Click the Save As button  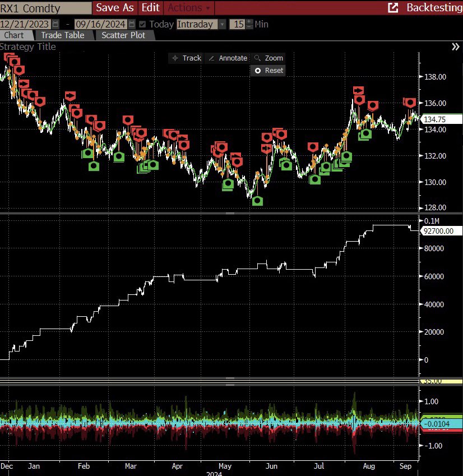coord(114,8)
